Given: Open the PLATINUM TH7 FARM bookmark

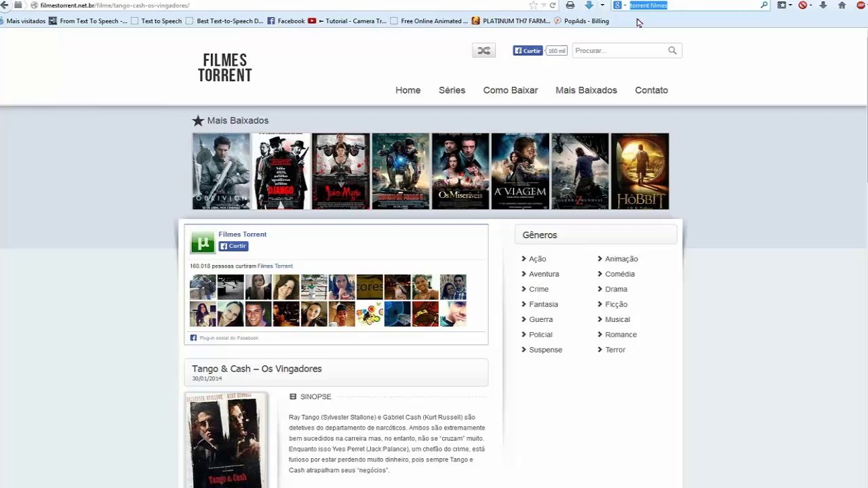Looking at the screenshot, I should coord(511,21).
